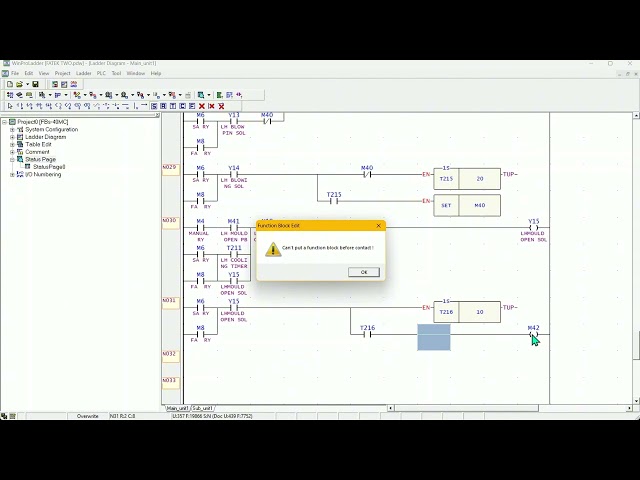This screenshot has width=640, height=480.
Task: Switch to the Main_unit1 tab
Action: pyautogui.click(x=178, y=408)
